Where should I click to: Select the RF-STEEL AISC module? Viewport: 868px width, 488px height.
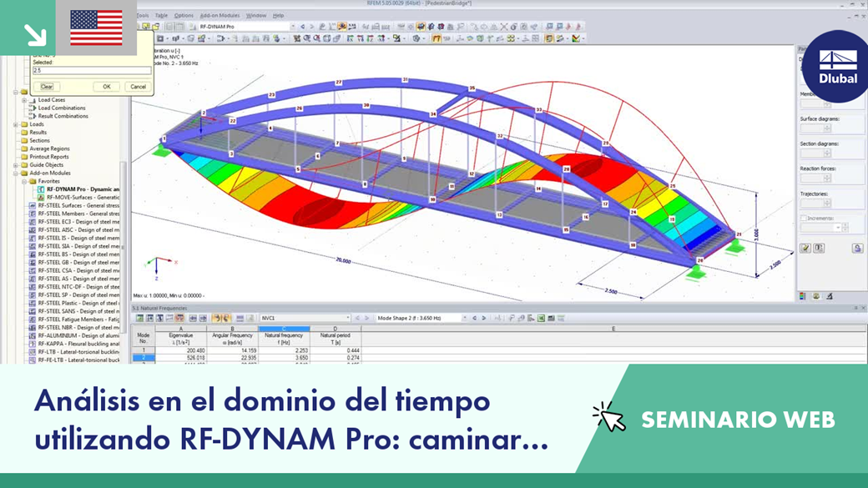(78, 230)
